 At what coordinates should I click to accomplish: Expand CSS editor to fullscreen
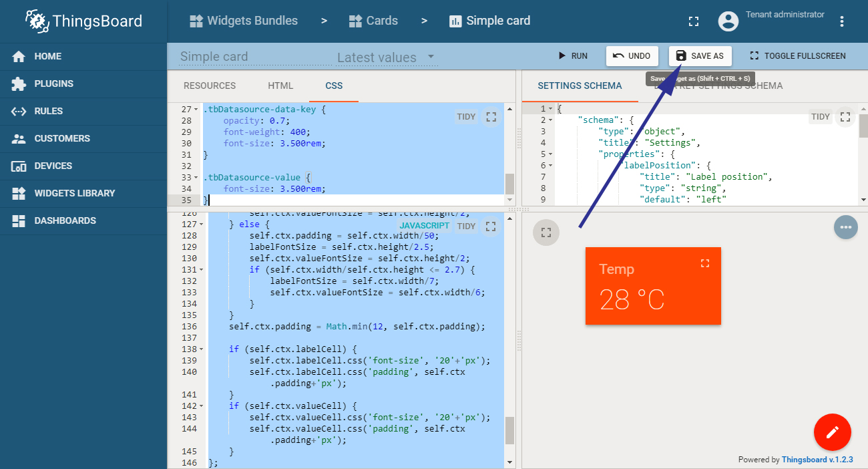(491, 117)
